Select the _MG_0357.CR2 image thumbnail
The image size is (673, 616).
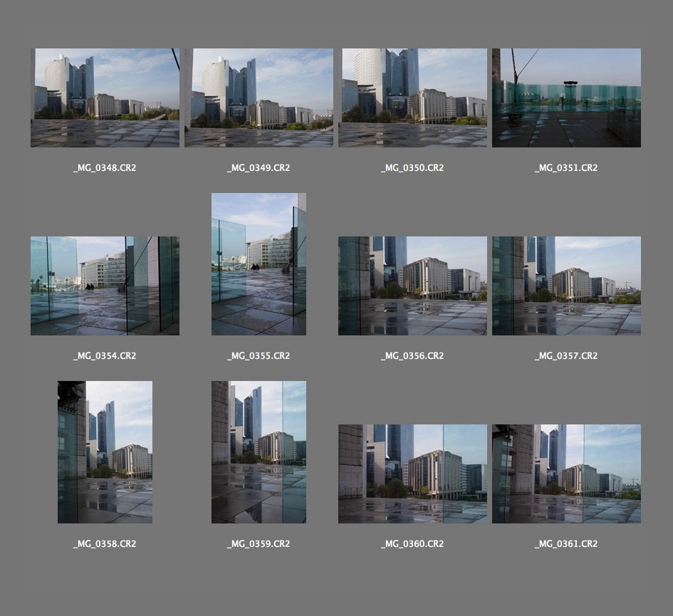click(566, 286)
